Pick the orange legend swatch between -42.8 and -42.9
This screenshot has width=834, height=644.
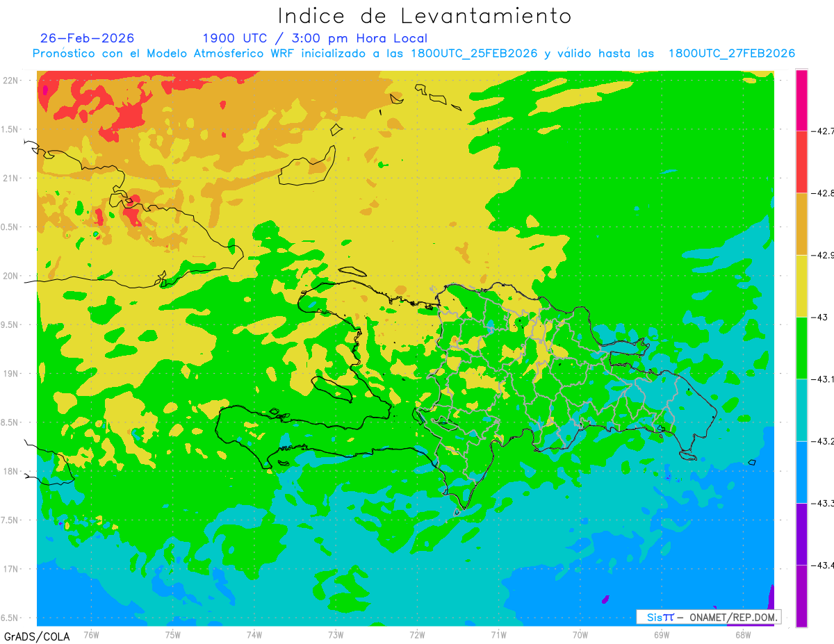(801, 224)
